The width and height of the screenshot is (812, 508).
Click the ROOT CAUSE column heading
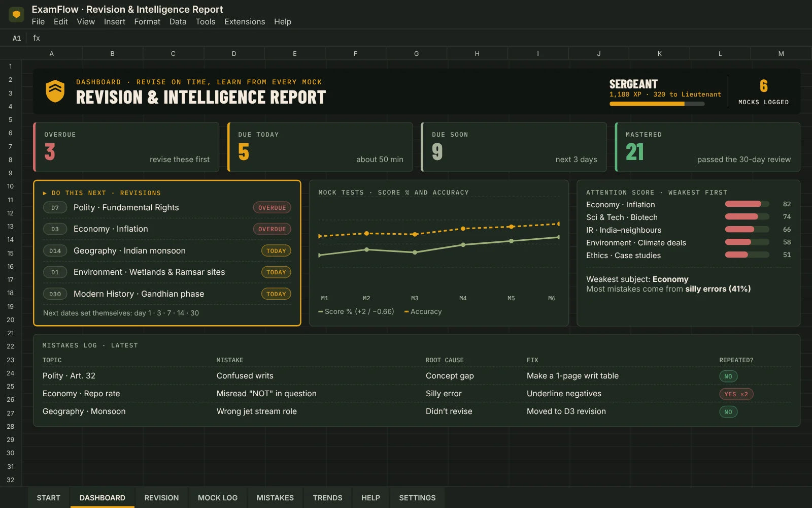click(x=445, y=360)
